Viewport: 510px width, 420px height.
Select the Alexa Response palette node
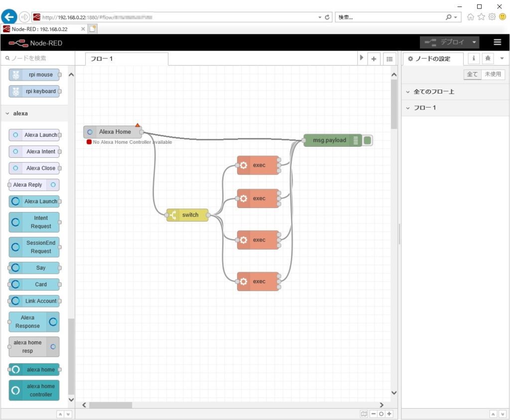34,322
